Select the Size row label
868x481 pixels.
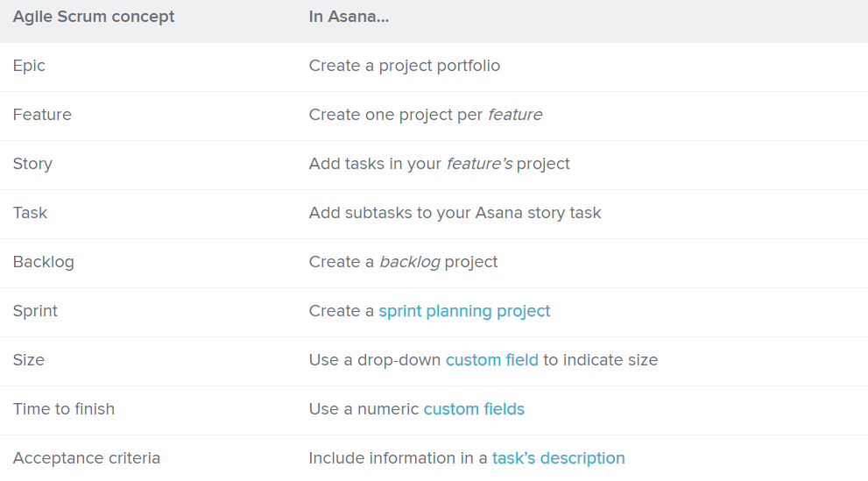[29, 360]
